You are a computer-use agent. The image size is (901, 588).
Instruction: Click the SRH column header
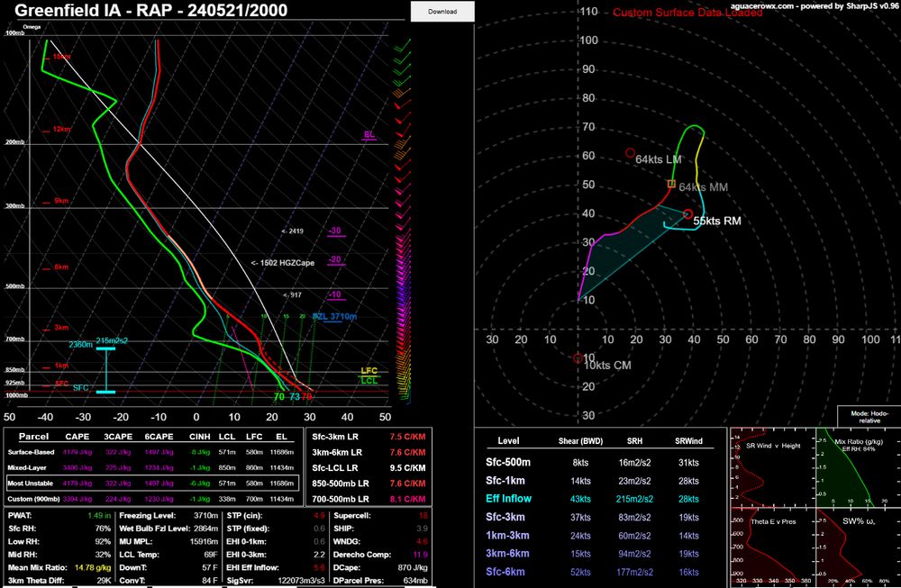(x=634, y=441)
